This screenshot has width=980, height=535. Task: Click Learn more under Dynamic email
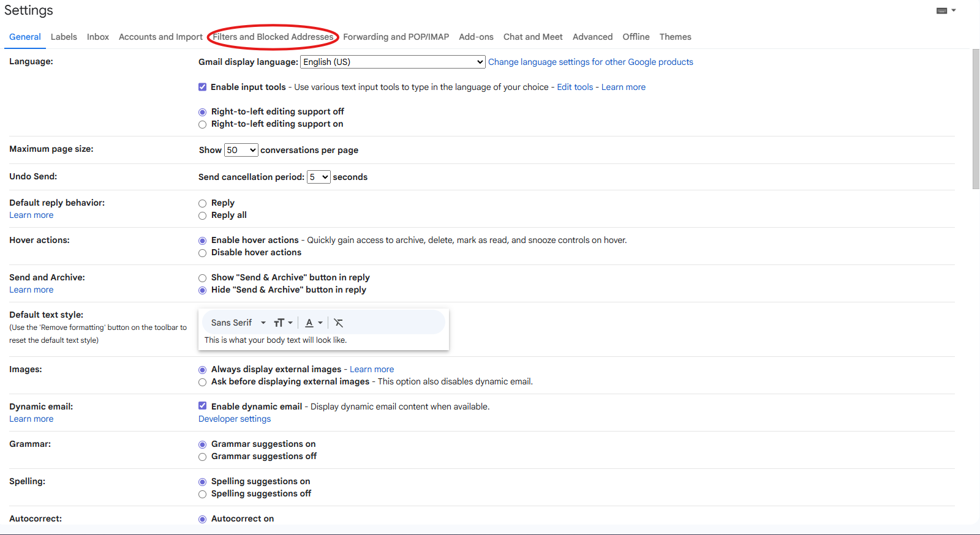point(31,419)
